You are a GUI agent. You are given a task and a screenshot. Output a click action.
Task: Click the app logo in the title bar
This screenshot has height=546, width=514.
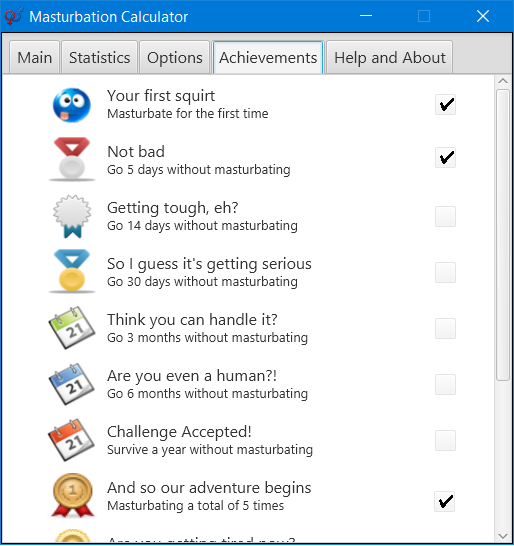point(14,16)
